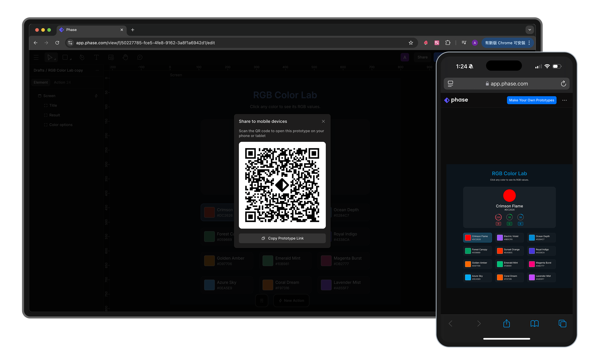Tap Electric Violet card on phone
The width and height of the screenshot is (600, 364).
coord(509,238)
